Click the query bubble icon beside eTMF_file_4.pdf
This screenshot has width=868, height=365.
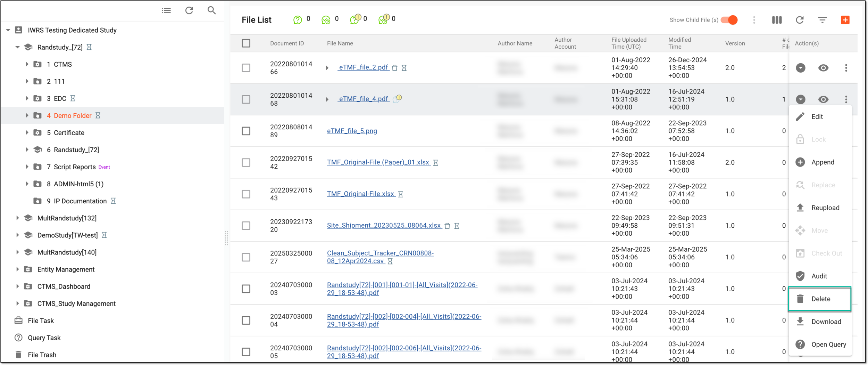pyautogui.click(x=397, y=99)
